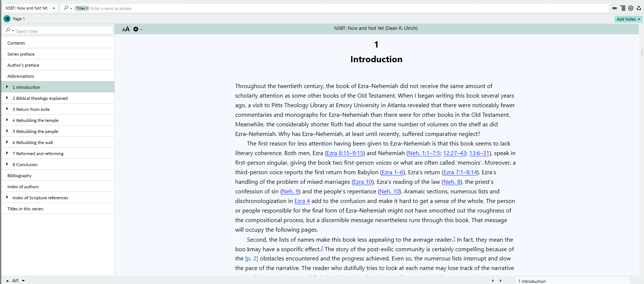Click the Search titles field

click(x=64, y=31)
